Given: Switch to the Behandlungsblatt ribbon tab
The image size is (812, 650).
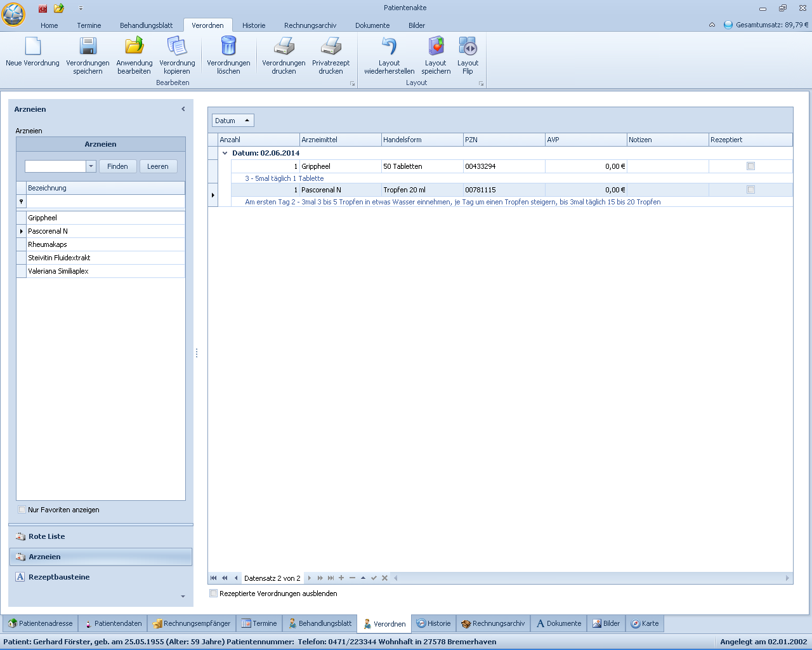Looking at the screenshot, I should pyautogui.click(x=146, y=25).
